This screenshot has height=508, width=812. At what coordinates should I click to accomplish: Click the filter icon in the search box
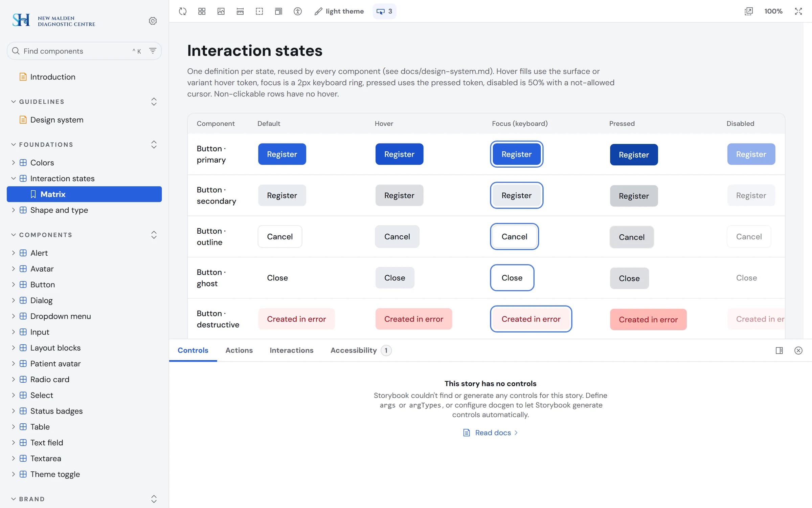[153, 51]
